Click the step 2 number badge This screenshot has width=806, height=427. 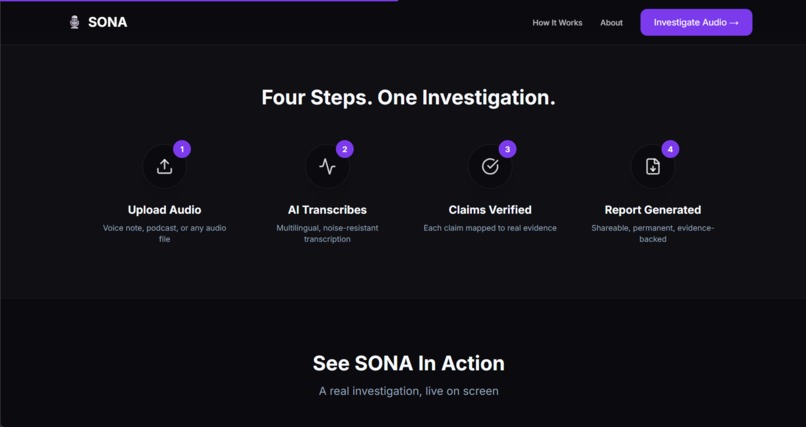click(x=344, y=149)
